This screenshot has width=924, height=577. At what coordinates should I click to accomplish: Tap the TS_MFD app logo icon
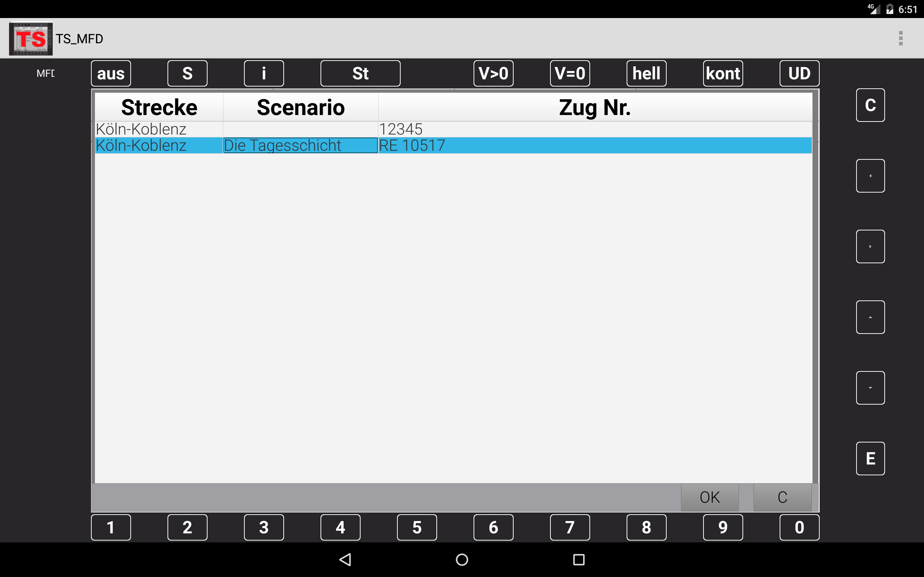coord(31,39)
